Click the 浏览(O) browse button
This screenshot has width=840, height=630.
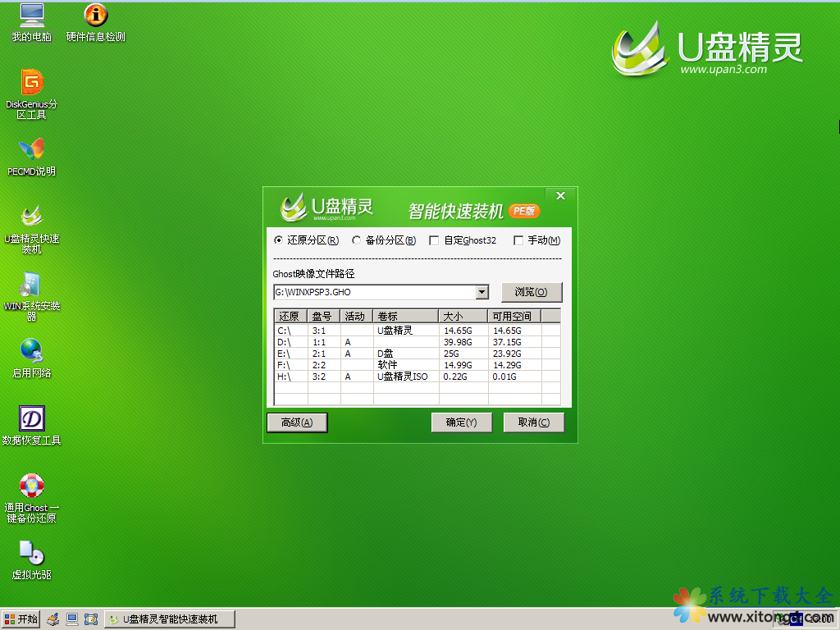[532, 292]
